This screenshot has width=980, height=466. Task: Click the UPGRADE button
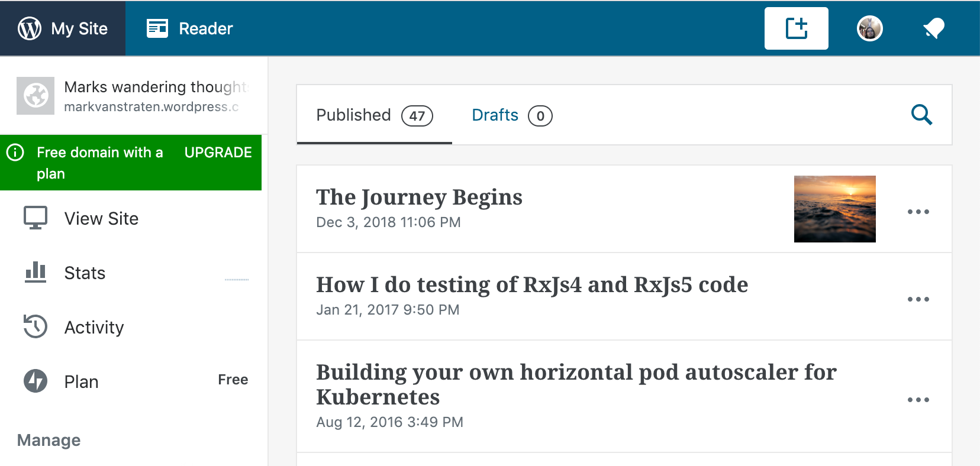tap(218, 153)
